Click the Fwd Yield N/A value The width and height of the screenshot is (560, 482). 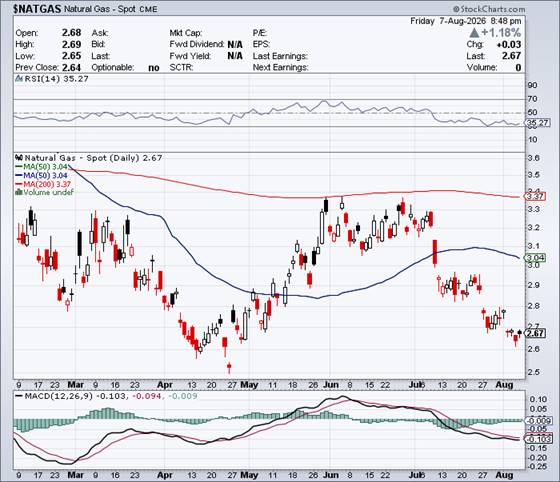pyautogui.click(x=235, y=56)
